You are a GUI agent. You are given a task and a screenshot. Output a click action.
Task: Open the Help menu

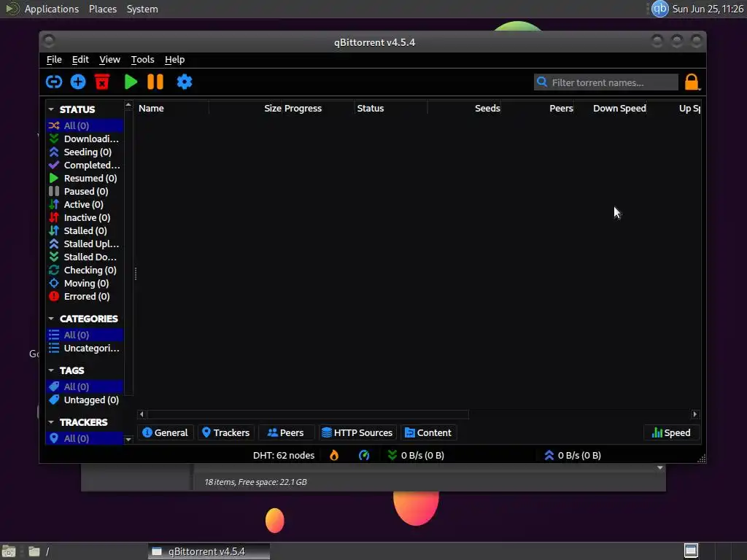coord(174,60)
